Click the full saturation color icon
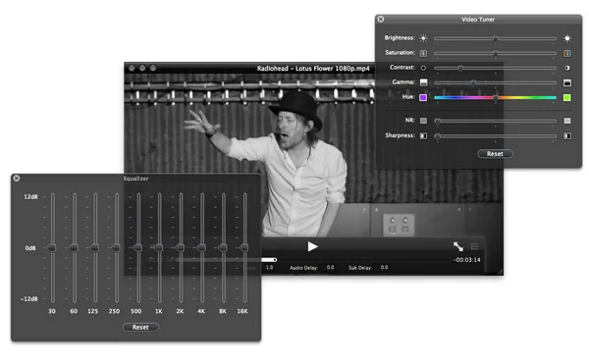Screen dimensions: 589x364 point(567,53)
